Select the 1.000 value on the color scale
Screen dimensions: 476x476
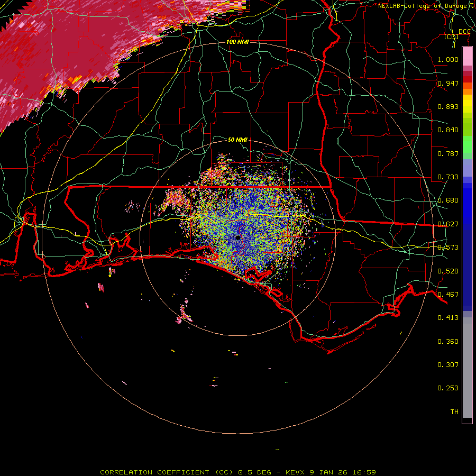point(448,59)
